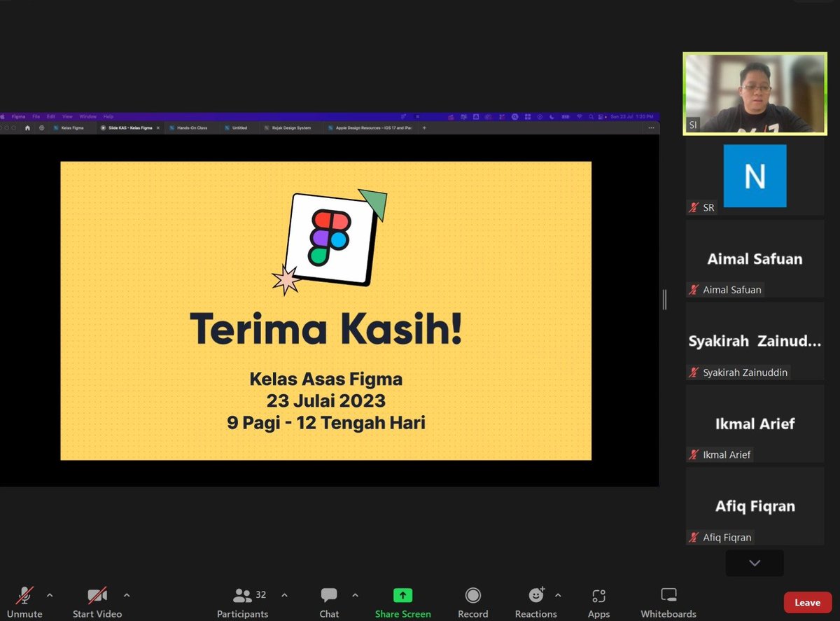
Task: Open the File menu in shared Figma
Action: click(36, 117)
